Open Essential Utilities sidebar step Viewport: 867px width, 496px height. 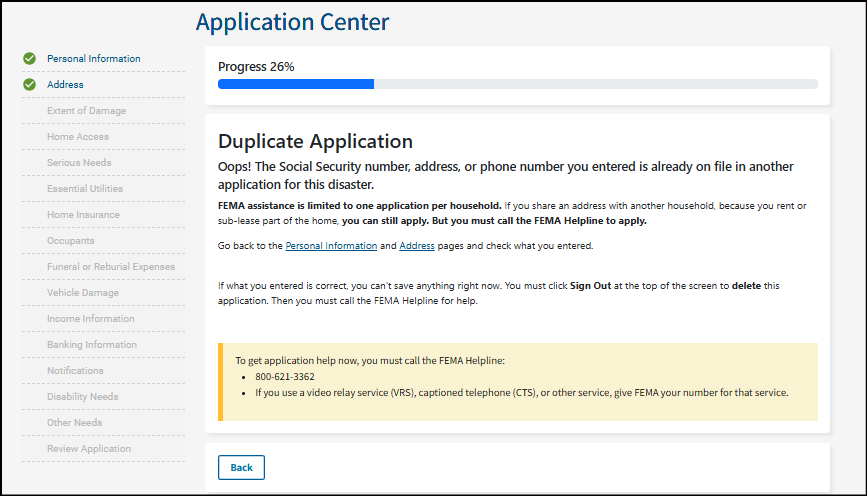point(85,189)
